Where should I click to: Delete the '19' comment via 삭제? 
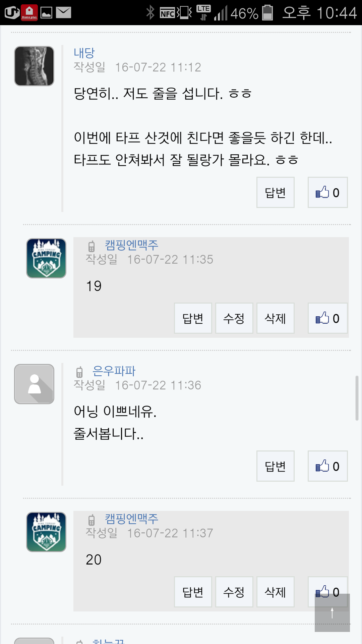tap(275, 318)
